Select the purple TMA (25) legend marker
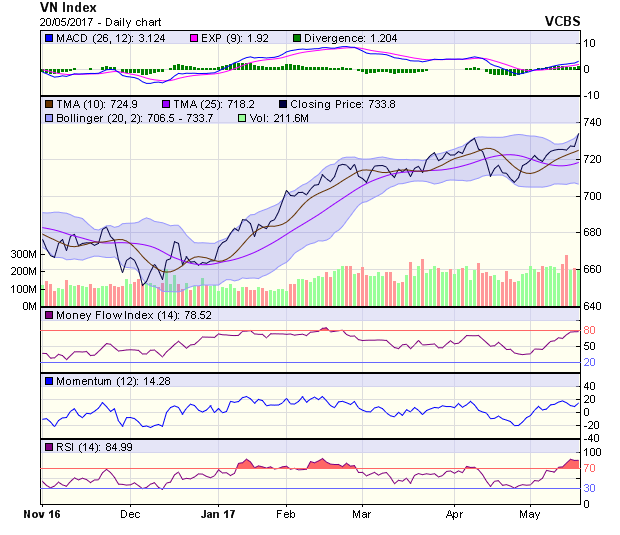Image resolution: width=620 pixels, height=535 pixels. [166, 103]
